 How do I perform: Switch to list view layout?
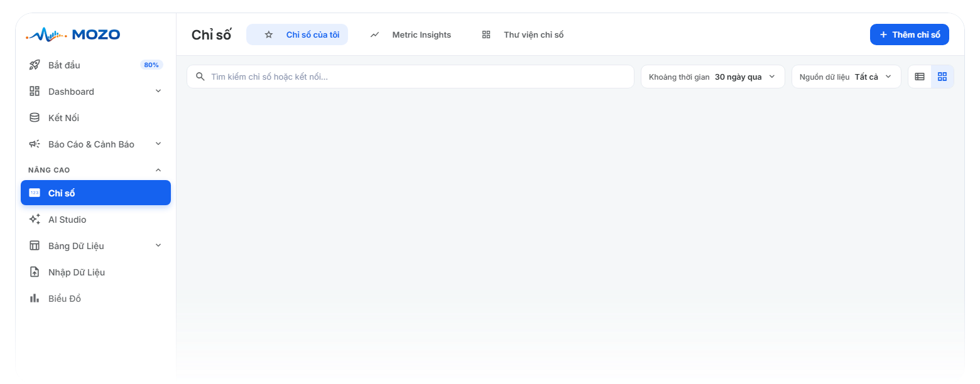920,77
